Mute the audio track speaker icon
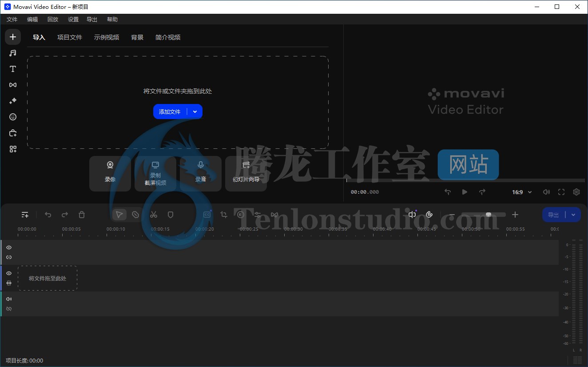The width and height of the screenshot is (588, 367). (x=9, y=299)
